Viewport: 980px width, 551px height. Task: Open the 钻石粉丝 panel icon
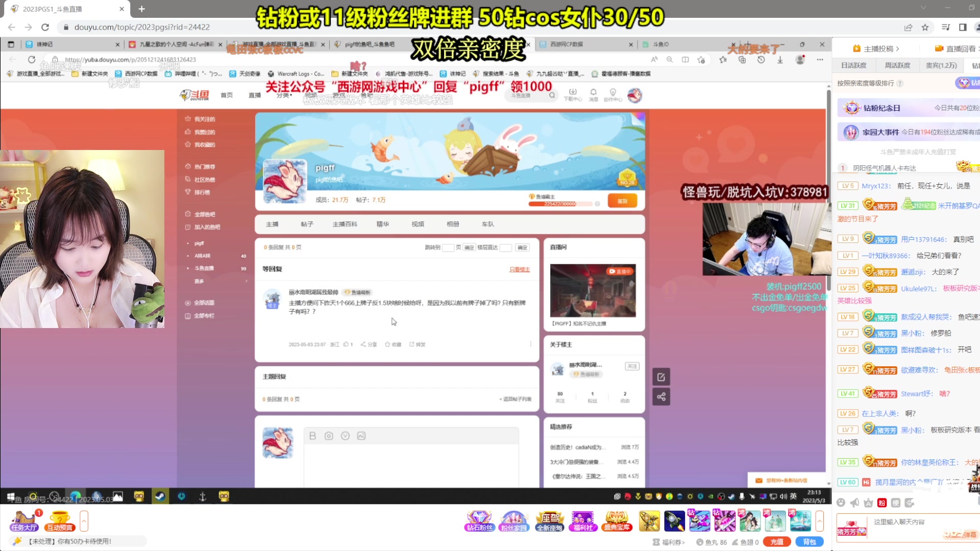point(479,521)
